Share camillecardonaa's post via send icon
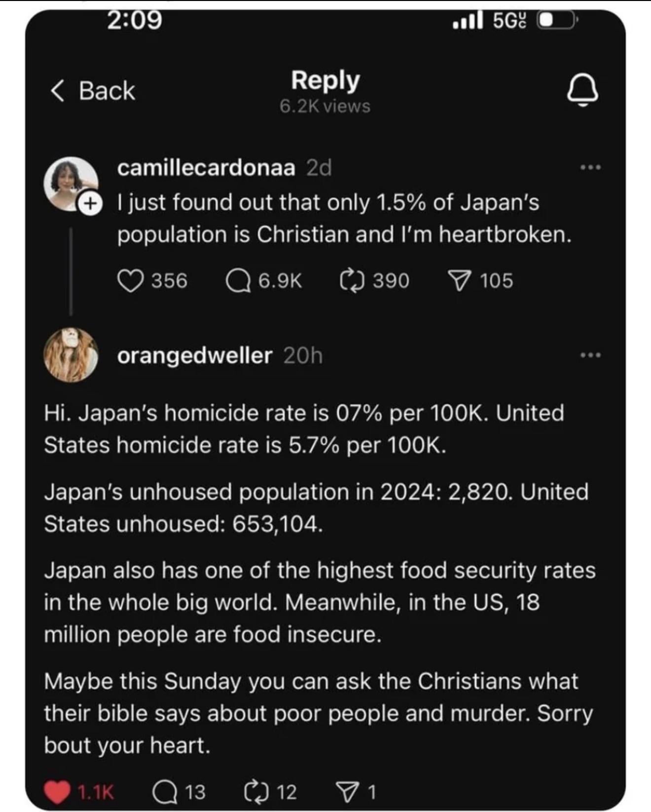651x812 pixels. click(x=459, y=281)
